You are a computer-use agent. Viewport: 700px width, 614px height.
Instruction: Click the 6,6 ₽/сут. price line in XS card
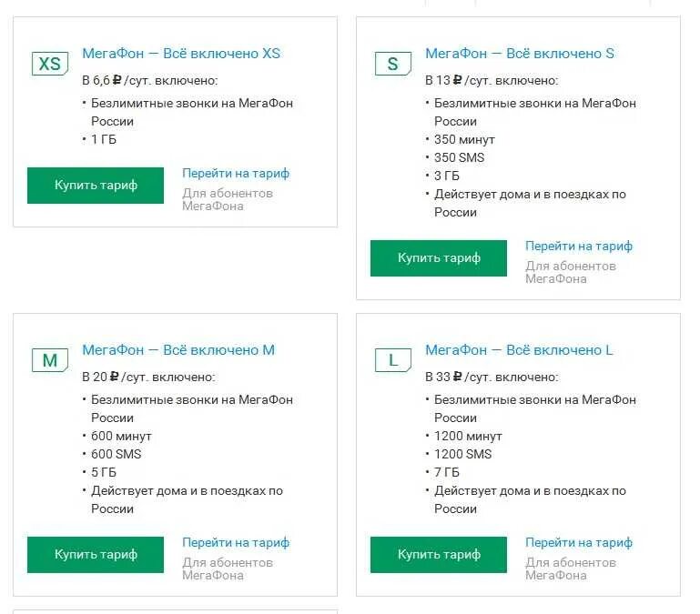[x=150, y=80]
